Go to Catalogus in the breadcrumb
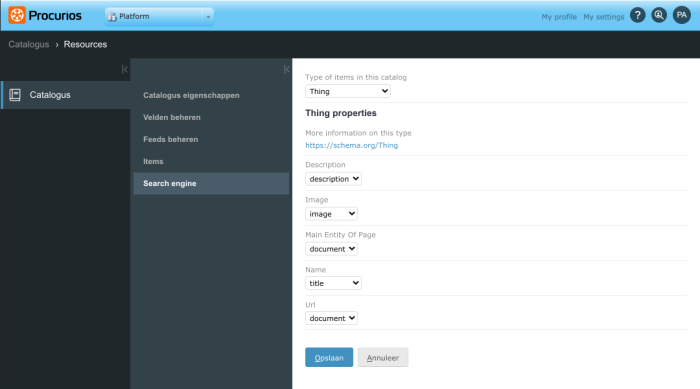 29,44
